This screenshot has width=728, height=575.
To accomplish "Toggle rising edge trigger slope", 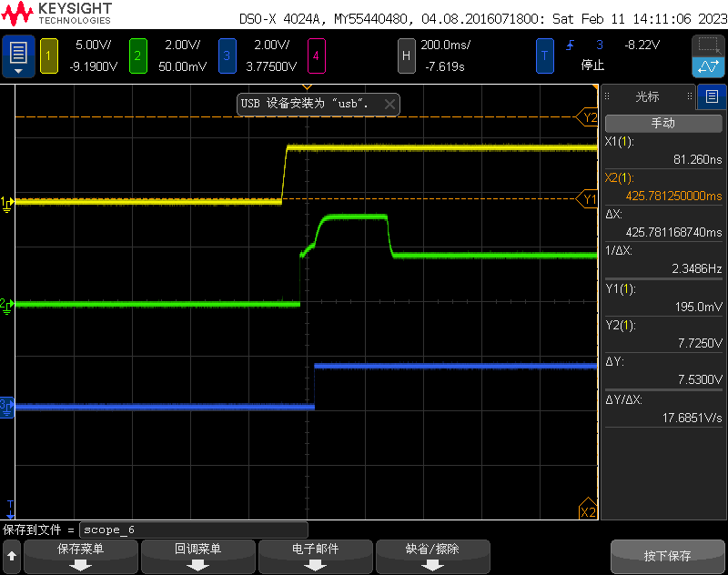I will click(569, 45).
